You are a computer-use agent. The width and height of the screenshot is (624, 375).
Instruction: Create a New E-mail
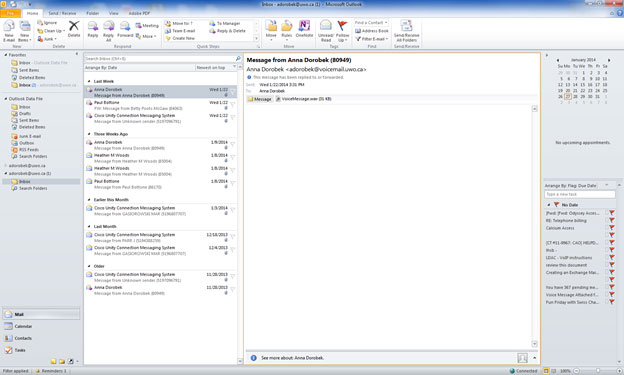pos(9,31)
